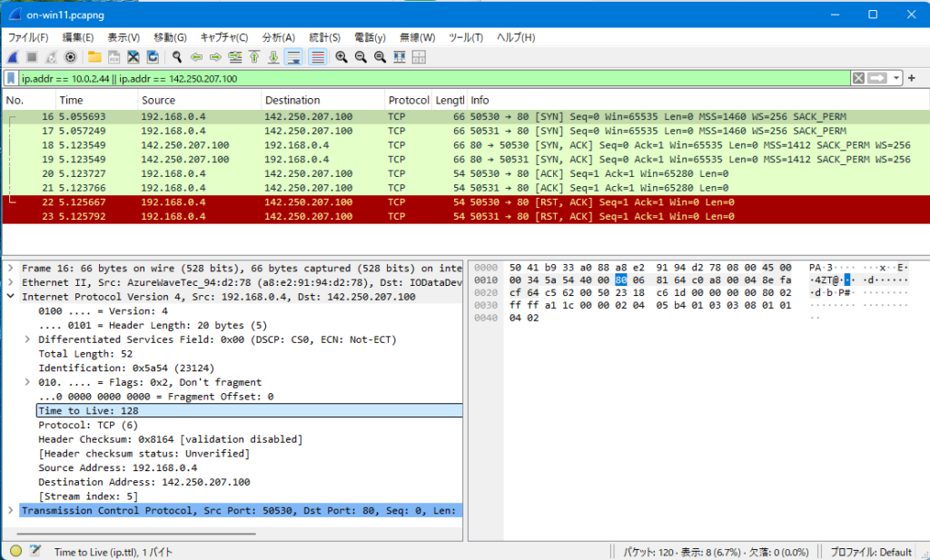Zoom in the main window text
The image size is (930, 560).
pyautogui.click(x=341, y=57)
